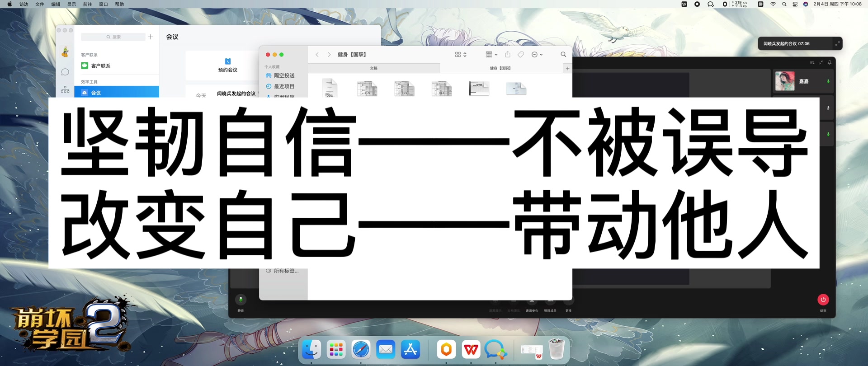Open Finder from the Dock
This screenshot has width=868, height=366.
311,350
